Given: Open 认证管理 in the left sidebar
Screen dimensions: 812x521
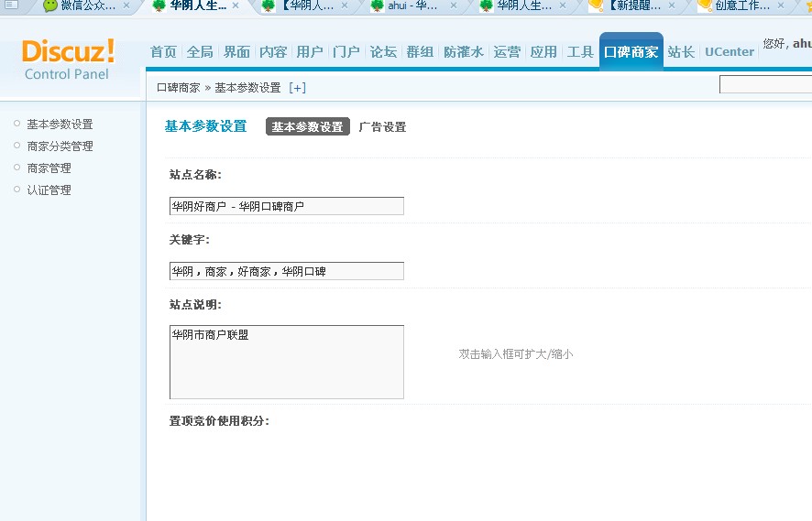Looking at the screenshot, I should tap(49, 190).
